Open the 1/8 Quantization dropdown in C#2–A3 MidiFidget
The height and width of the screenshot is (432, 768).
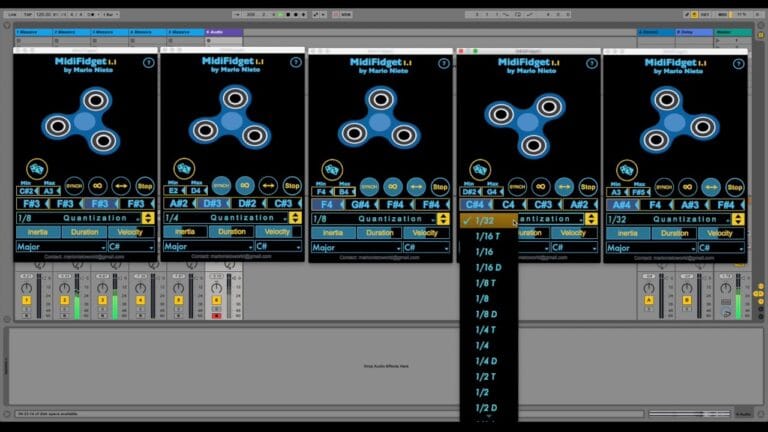pos(78,218)
